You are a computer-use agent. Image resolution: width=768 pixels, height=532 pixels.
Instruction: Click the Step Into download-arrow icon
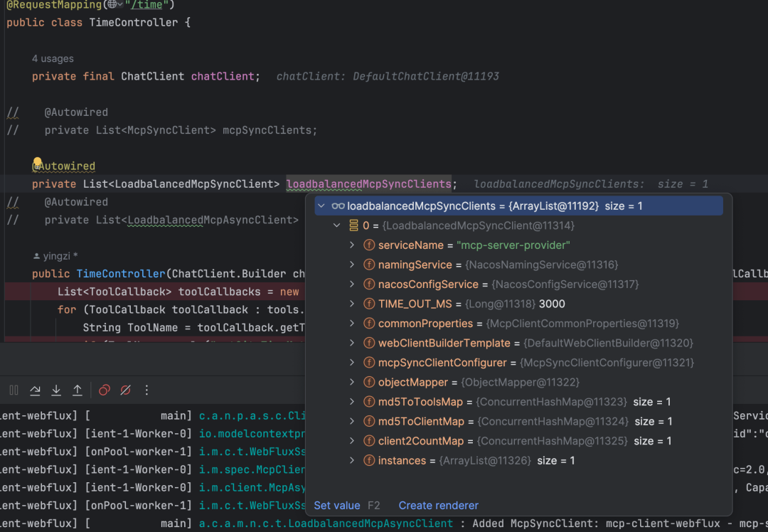click(x=56, y=390)
